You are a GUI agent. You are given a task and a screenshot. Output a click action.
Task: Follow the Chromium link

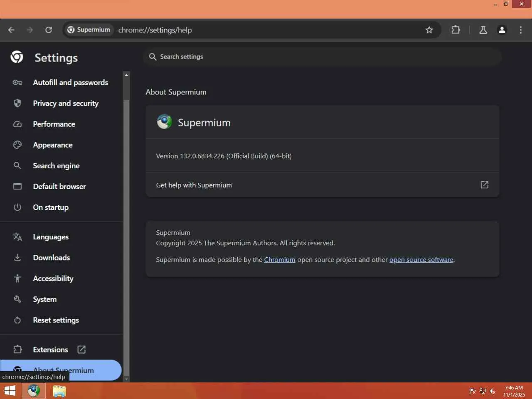(280, 260)
